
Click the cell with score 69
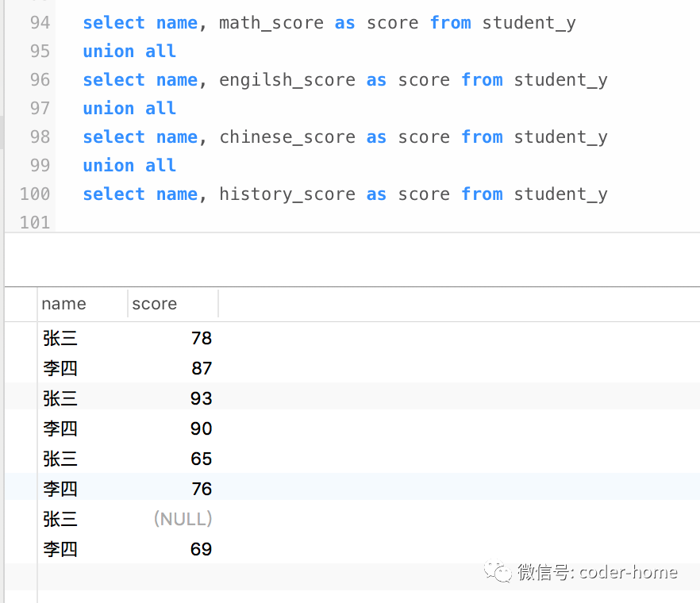(201, 549)
